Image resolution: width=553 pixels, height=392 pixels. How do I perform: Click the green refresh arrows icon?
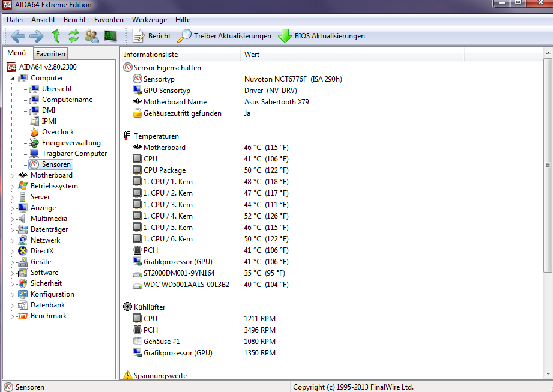point(74,36)
